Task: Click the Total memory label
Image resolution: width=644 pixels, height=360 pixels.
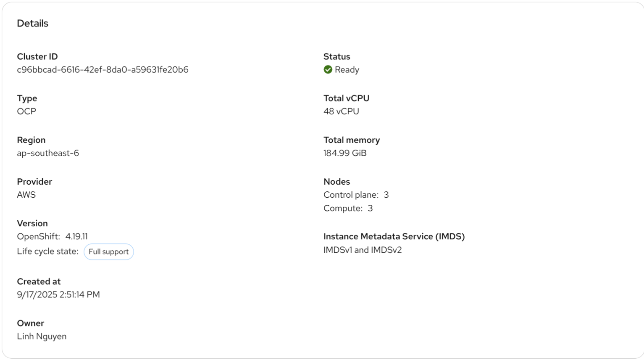Action: [352, 140]
